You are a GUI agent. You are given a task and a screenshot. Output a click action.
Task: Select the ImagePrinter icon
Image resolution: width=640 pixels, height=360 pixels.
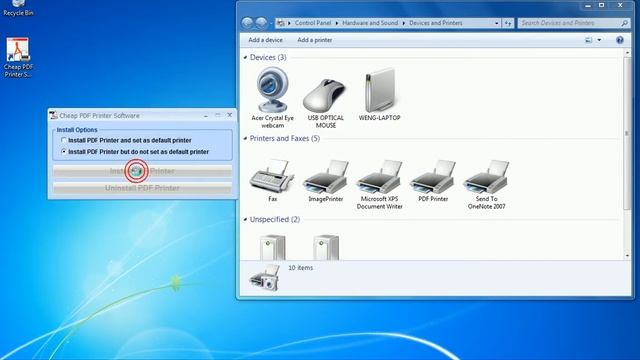(x=325, y=181)
